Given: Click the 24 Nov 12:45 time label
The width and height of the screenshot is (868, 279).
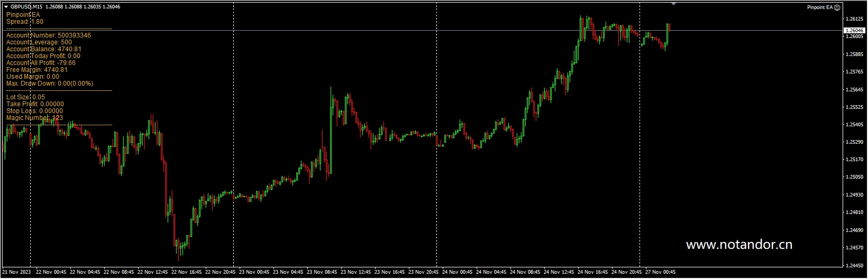Looking at the screenshot, I should coord(559,272).
